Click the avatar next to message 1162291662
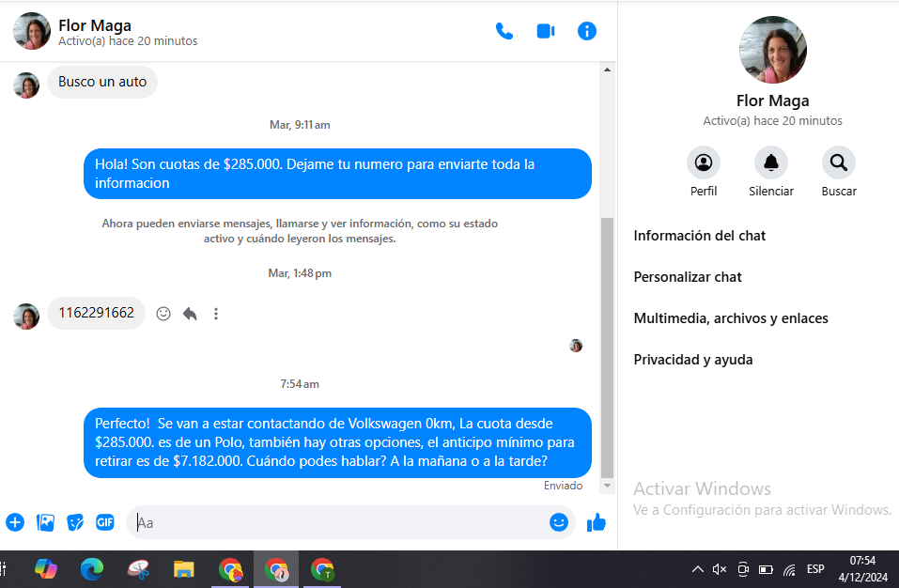 (x=26, y=317)
